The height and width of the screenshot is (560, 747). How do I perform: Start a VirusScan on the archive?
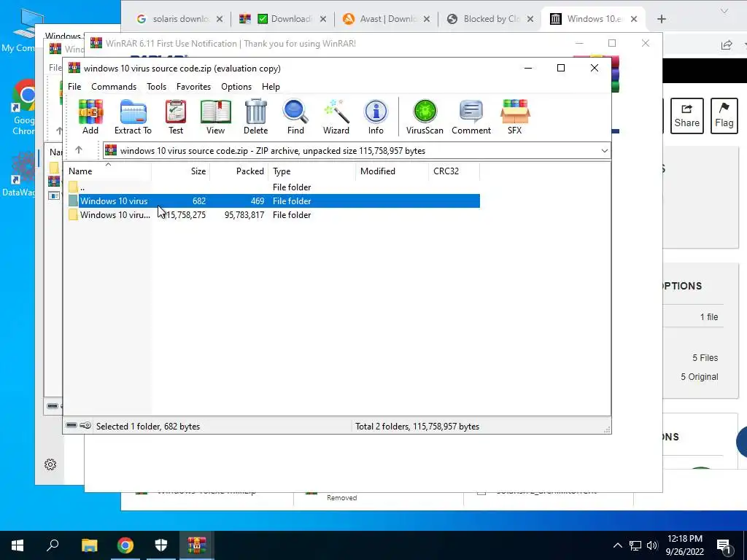425,117
